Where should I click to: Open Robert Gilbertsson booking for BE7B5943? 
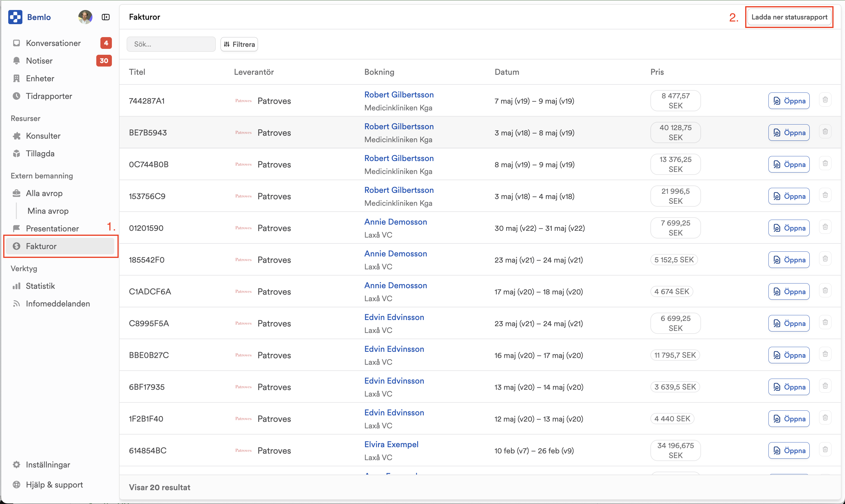coord(399,127)
